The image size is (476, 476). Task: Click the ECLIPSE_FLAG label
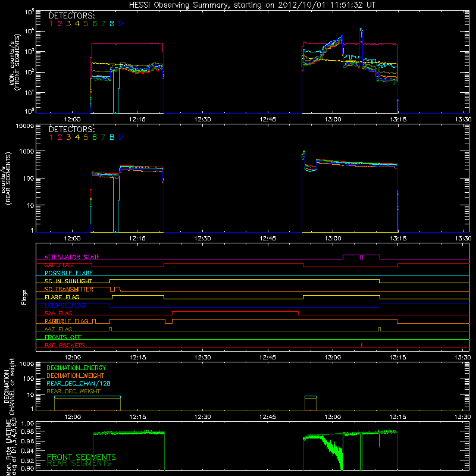pyautogui.click(x=65, y=305)
